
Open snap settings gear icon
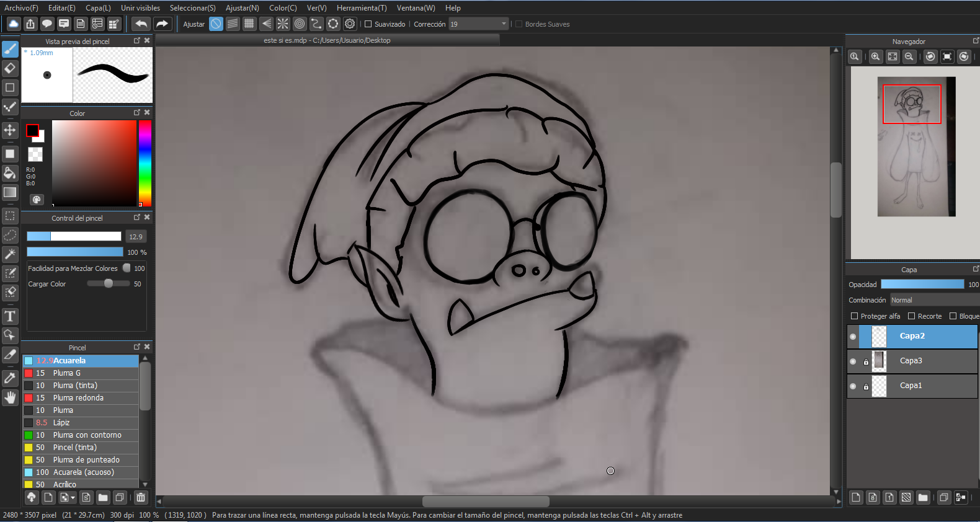[350, 24]
